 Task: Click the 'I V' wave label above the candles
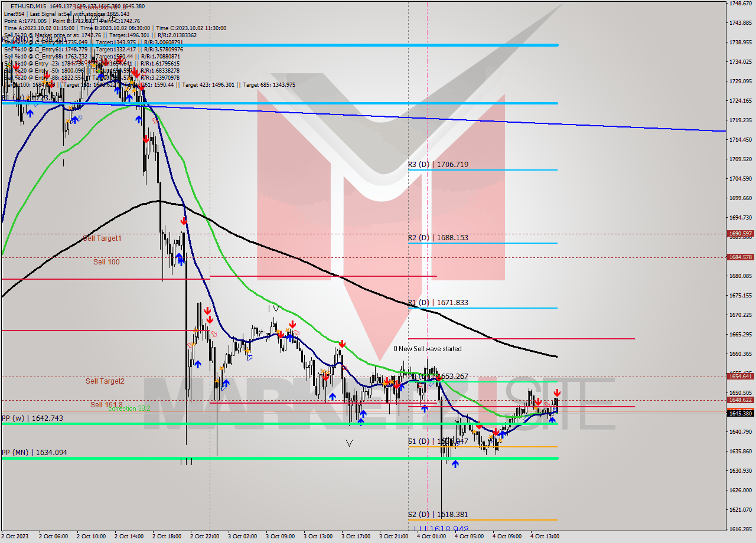click(273, 308)
